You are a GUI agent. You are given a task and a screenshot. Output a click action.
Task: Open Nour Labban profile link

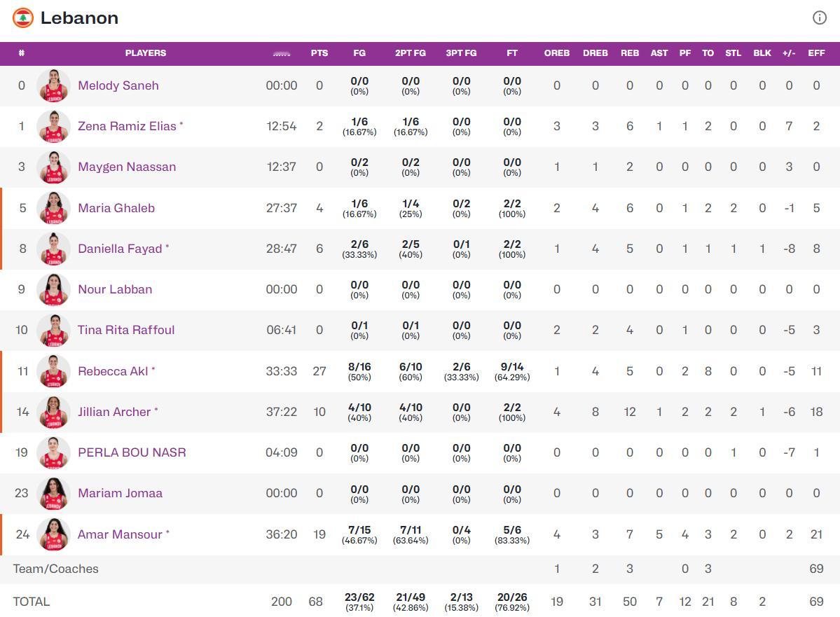pyautogui.click(x=115, y=289)
